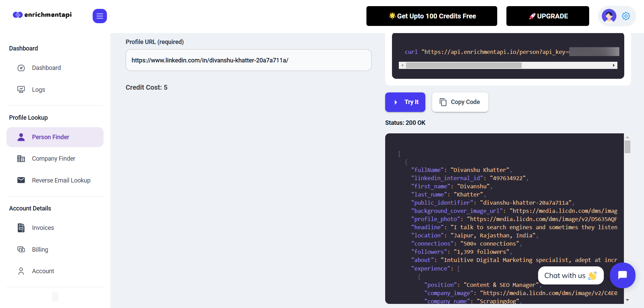
Task: Click the user avatar picture
Action: 609,16
